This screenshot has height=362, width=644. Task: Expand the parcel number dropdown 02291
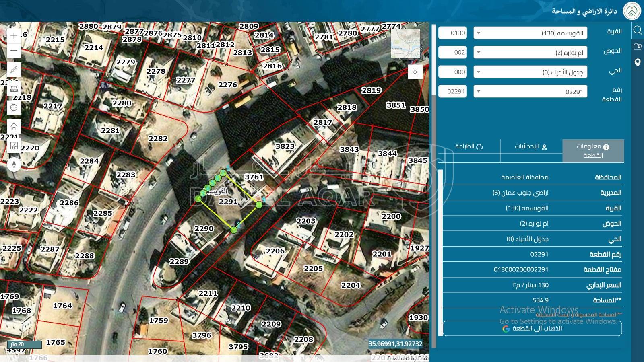[x=530, y=92]
